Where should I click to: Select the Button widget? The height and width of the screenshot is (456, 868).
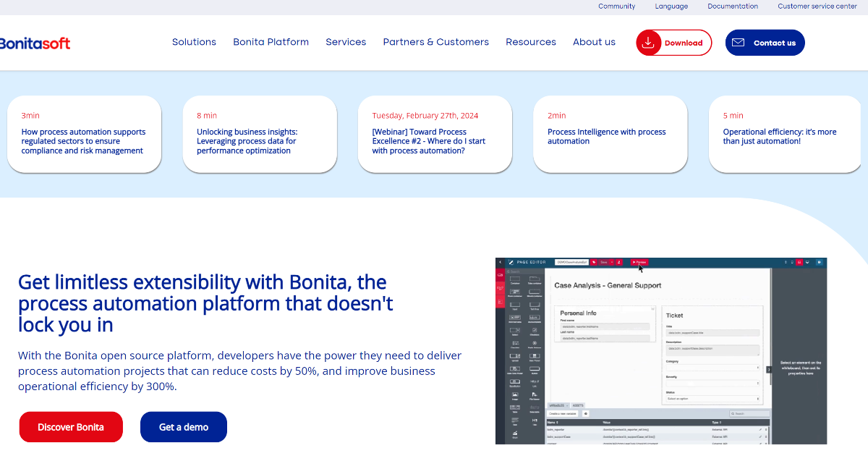[x=533, y=369]
